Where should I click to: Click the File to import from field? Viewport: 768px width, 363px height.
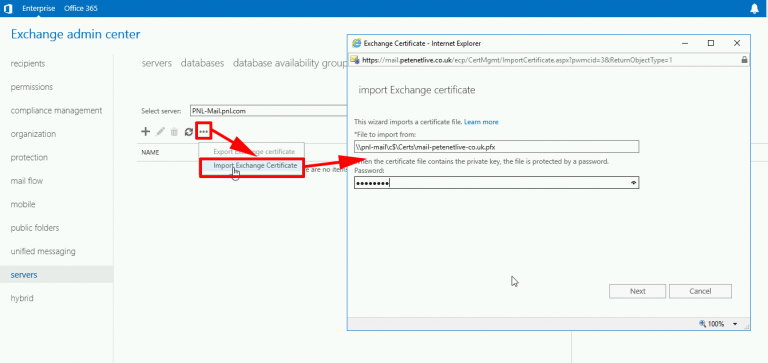496,146
